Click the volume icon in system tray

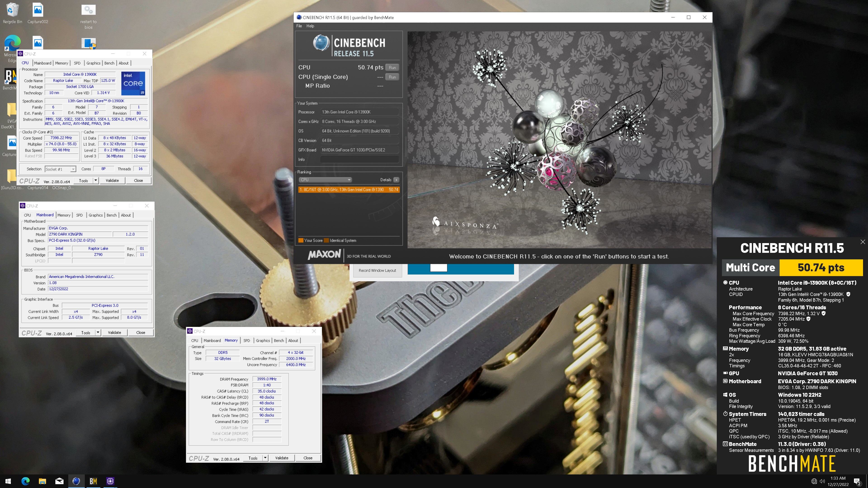(823, 481)
